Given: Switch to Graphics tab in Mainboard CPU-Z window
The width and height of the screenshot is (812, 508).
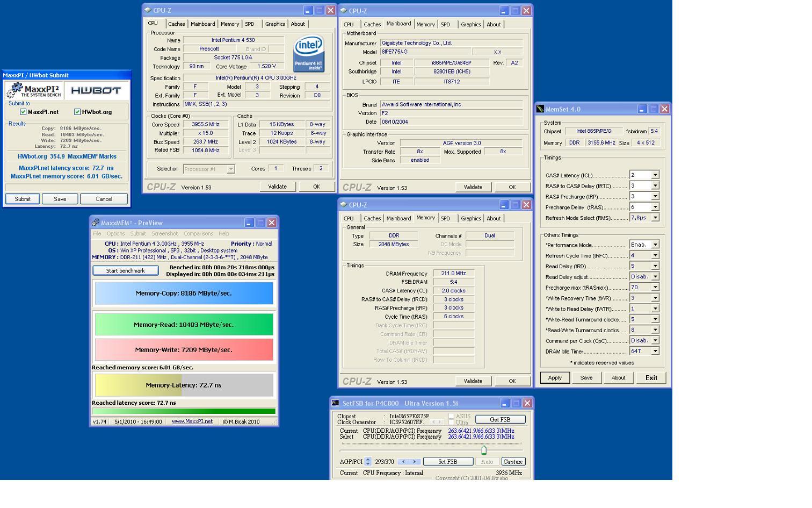Looking at the screenshot, I should pyautogui.click(x=470, y=24).
